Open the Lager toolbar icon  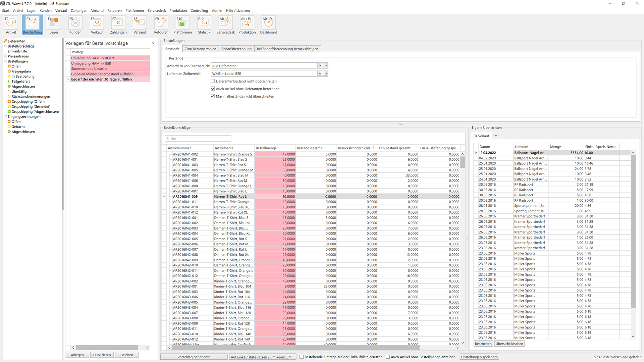point(54,25)
